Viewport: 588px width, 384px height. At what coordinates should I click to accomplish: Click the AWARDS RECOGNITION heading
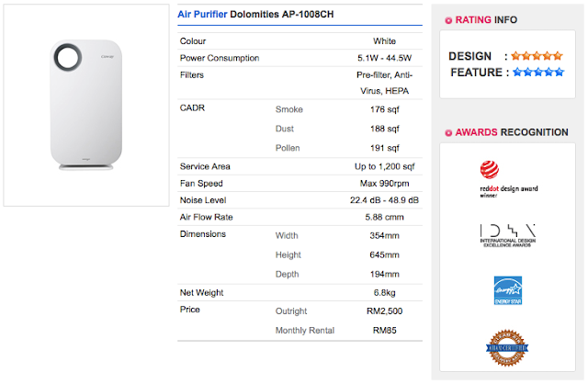(x=512, y=132)
